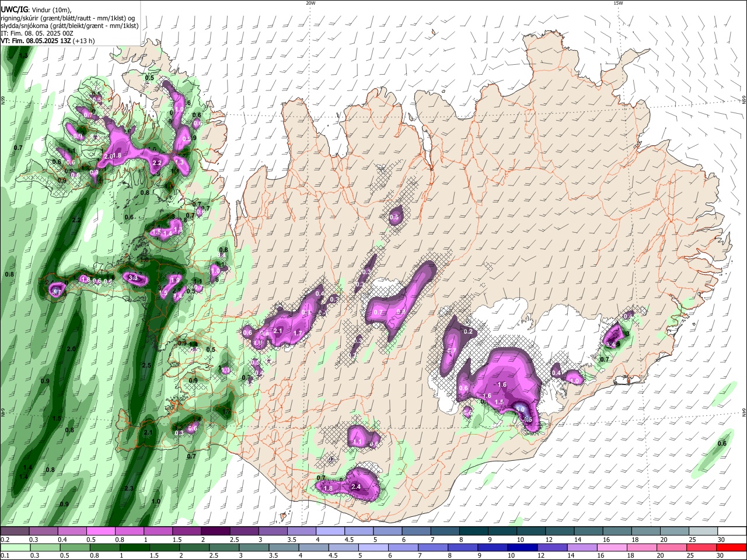
Task: Click the 20 label in the rain legend row
Action: point(660,555)
